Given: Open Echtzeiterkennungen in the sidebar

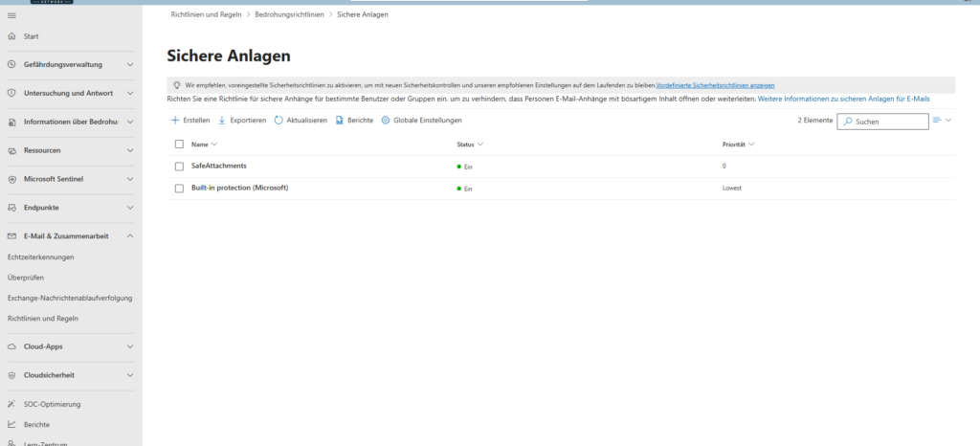Looking at the screenshot, I should point(40,256).
